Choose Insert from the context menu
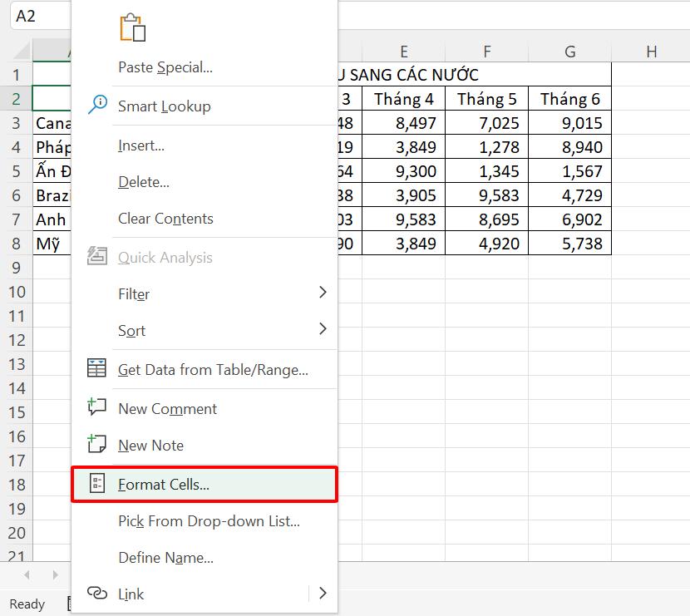Viewport: 690px width, 616px height. [x=140, y=145]
